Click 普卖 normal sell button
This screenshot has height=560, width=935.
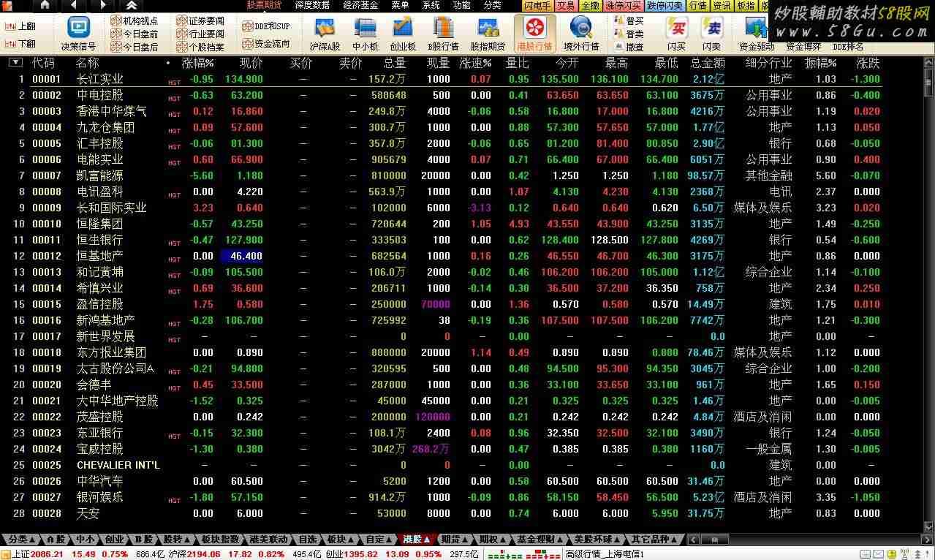click(629, 34)
